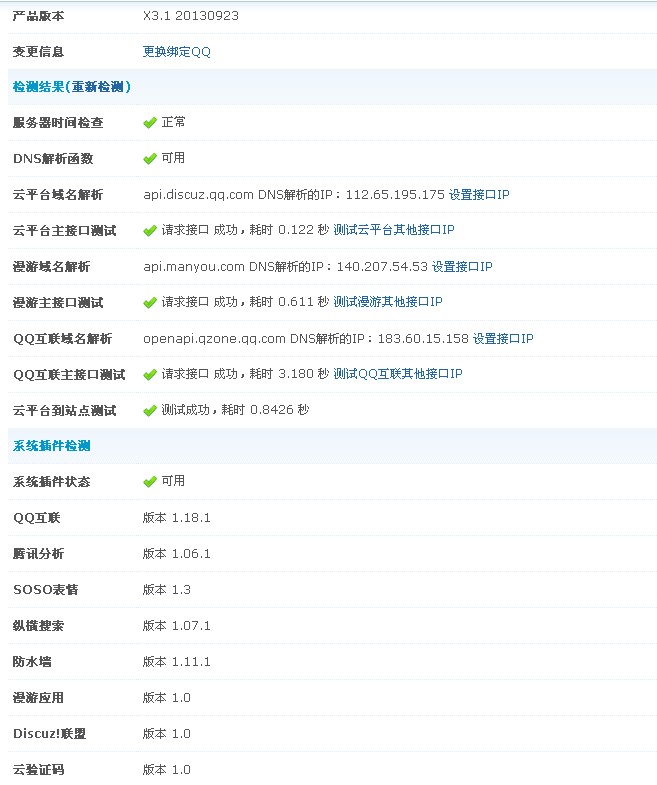Click green check in 云平台主接口测试 row
Image resolution: width=657 pixels, height=785 pixels.
click(x=150, y=231)
